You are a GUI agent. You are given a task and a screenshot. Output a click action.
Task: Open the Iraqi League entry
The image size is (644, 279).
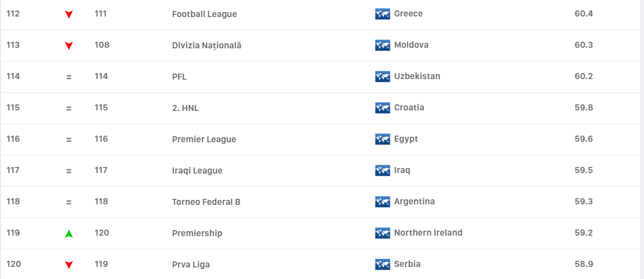click(197, 171)
